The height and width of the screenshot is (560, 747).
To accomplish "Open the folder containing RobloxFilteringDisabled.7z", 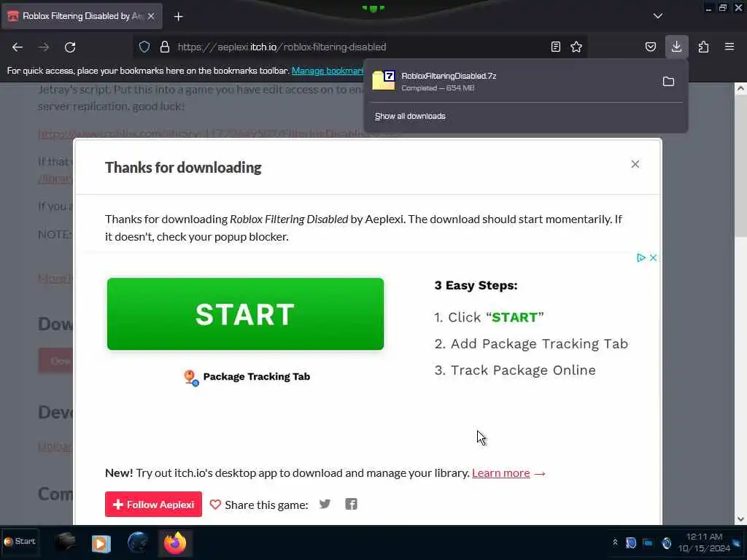I will [x=668, y=82].
